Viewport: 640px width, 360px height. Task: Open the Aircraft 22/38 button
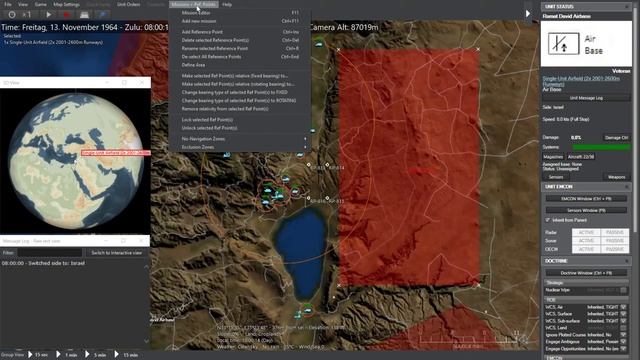coord(581,157)
